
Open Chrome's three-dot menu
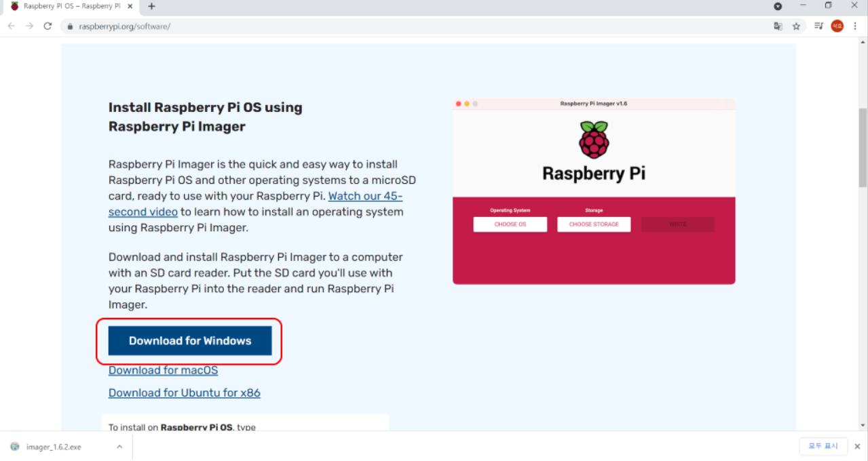pyautogui.click(x=855, y=26)
